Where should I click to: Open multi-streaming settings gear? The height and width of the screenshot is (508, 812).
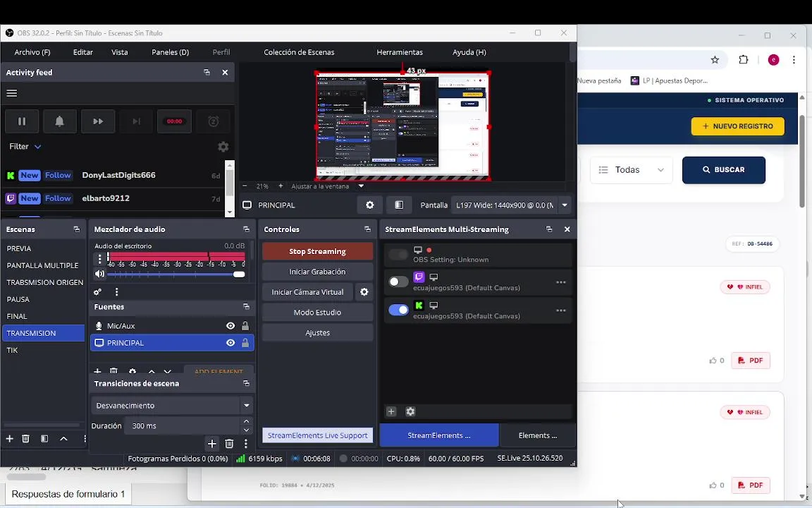pyautogui.click(x=410, y=411)
